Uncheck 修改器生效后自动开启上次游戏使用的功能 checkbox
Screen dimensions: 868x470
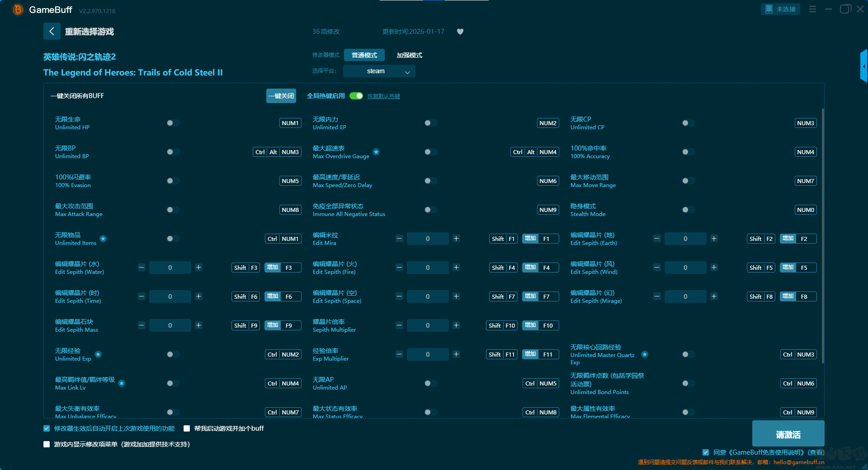pos(47,428)
